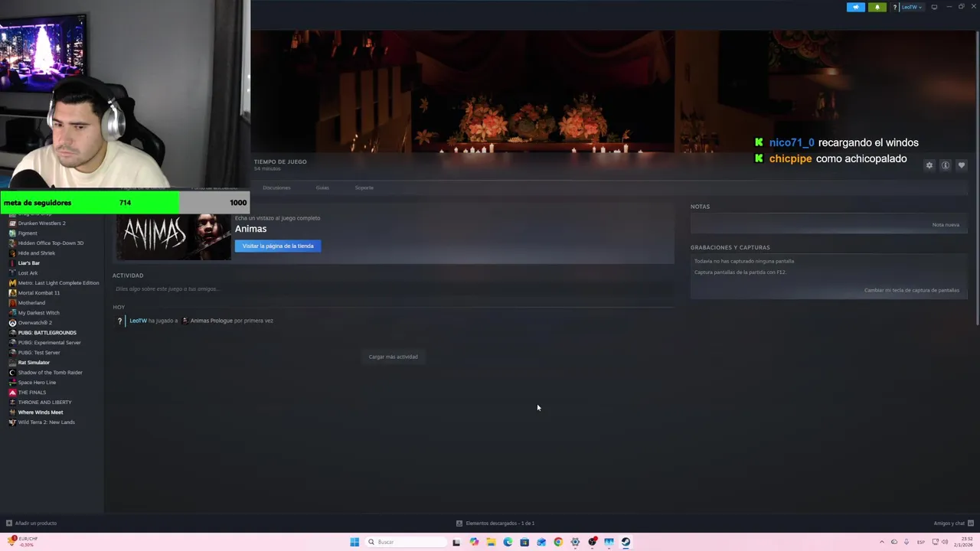Select My Darkest Witch in library

[38, 313]
